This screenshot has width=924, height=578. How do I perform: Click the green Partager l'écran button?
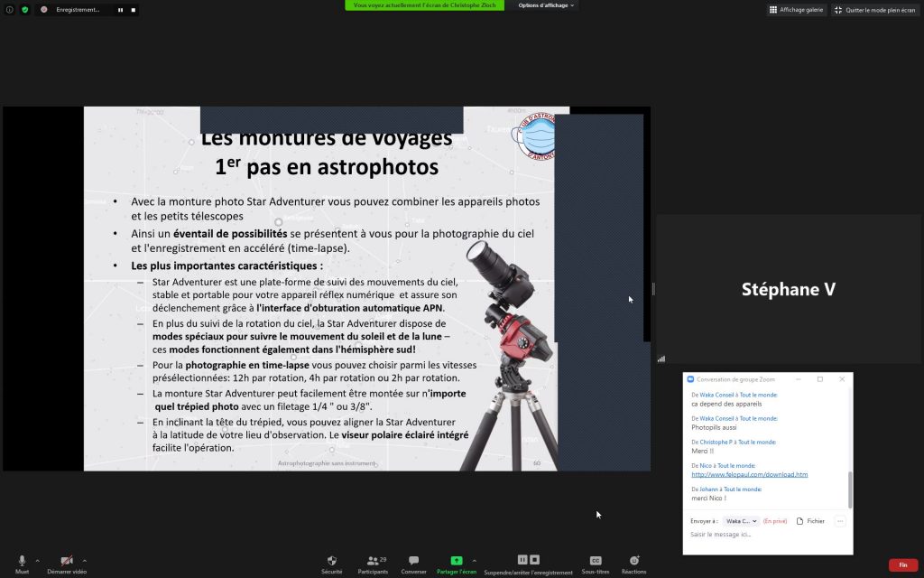tap(456, 564)
